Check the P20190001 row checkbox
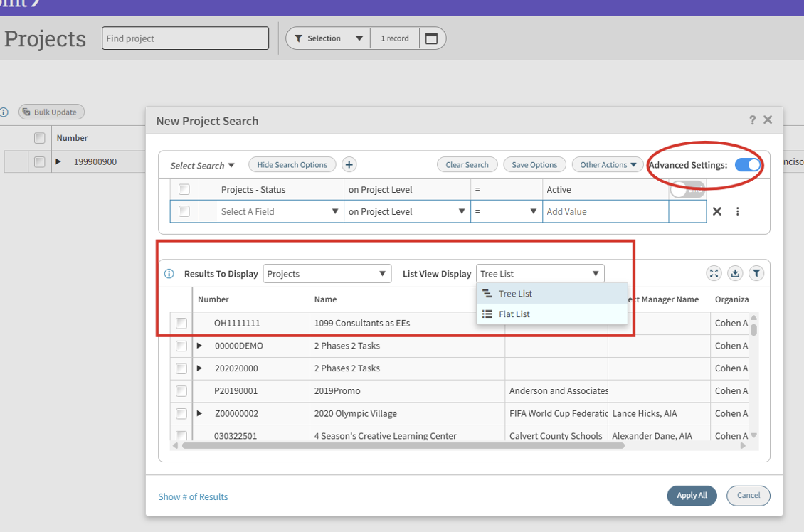This screenshot has height=532, width=804. point(181,391)
